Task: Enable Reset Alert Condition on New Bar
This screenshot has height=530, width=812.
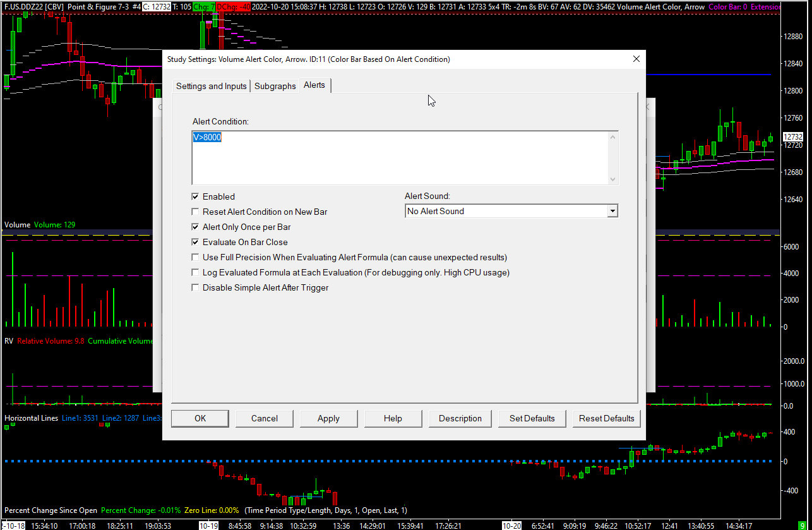Action: 196,212
